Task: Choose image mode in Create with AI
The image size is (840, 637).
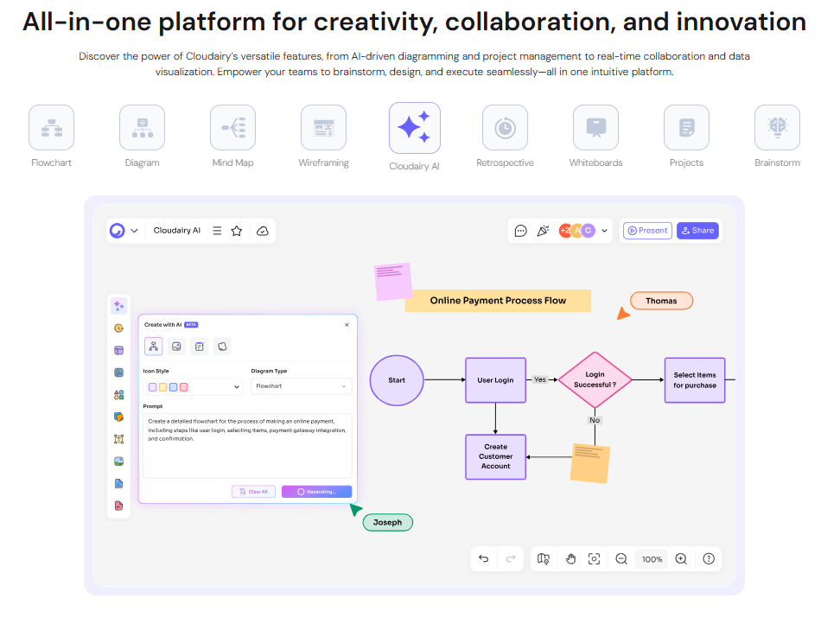Action: click(x=176, y=347)
